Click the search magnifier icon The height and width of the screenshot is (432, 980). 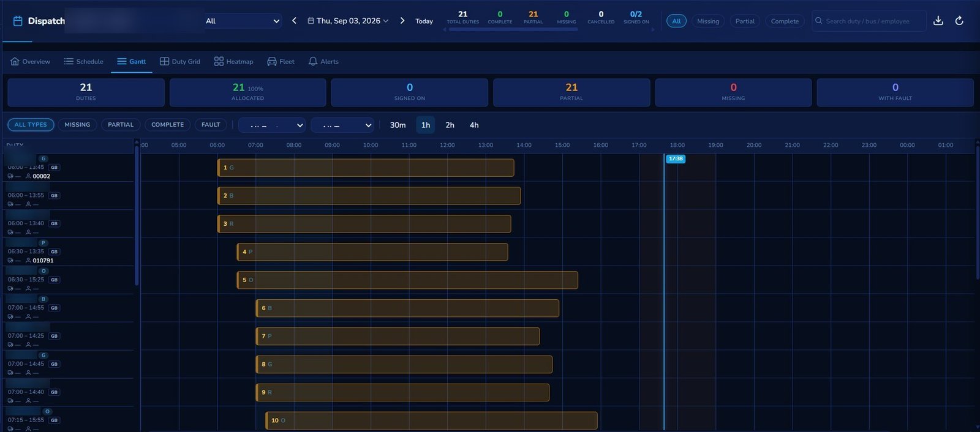818,21
